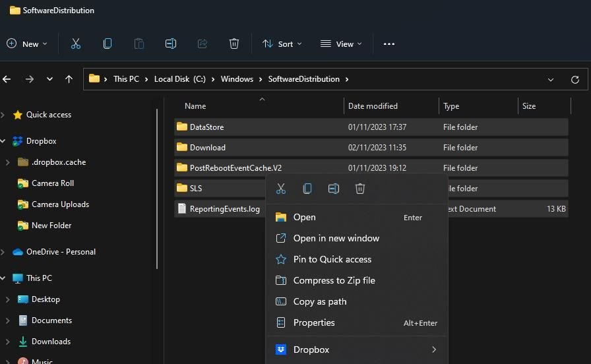Click the Cut icon in the top toolbar
This screenshot has width=591, height=364.
[x=75, y=44]
